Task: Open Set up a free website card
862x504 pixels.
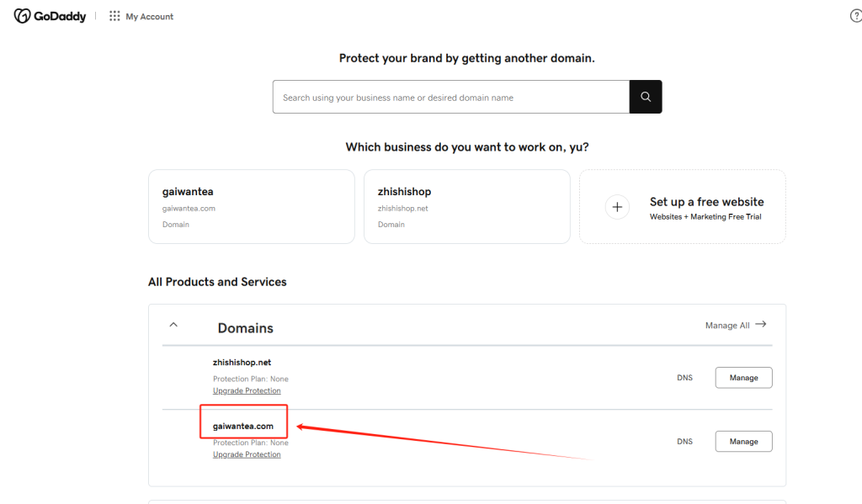Action: coord(683,207)
